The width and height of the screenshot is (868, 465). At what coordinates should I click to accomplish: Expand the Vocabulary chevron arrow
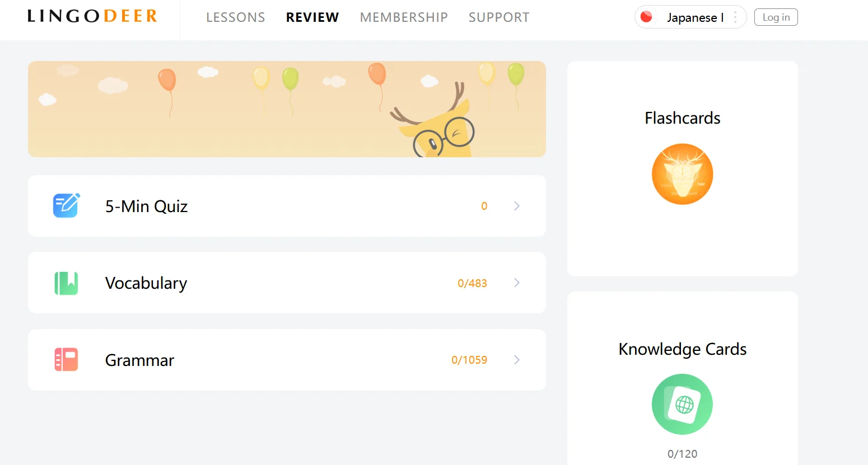(517, 283)
